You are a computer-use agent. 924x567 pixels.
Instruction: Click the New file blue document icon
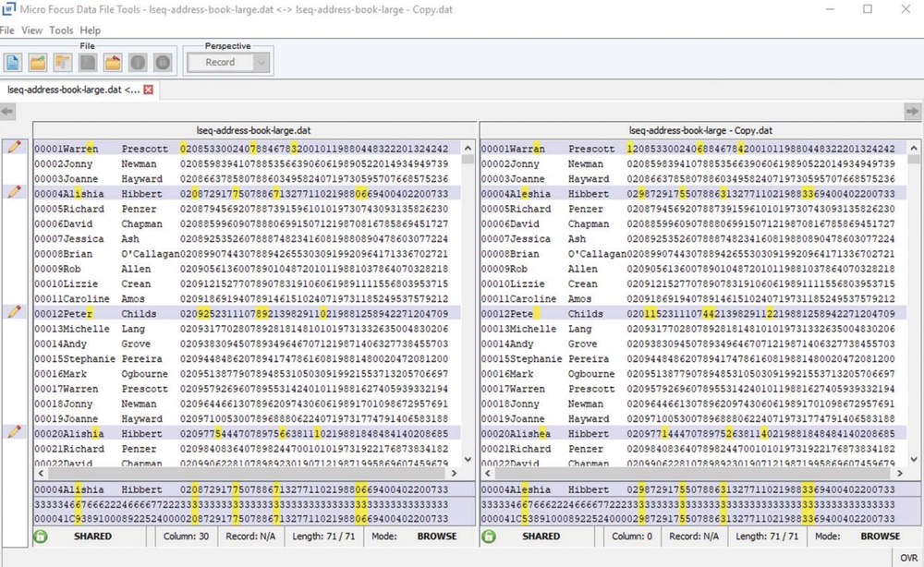coord(13,62)
